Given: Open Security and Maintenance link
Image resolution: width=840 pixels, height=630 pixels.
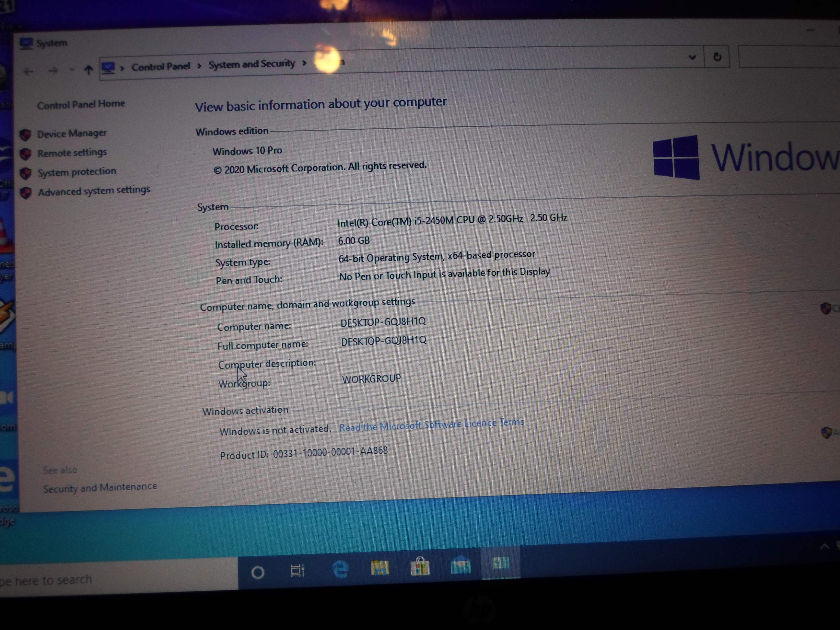Looking at the screenshot, I should (100, 487).
